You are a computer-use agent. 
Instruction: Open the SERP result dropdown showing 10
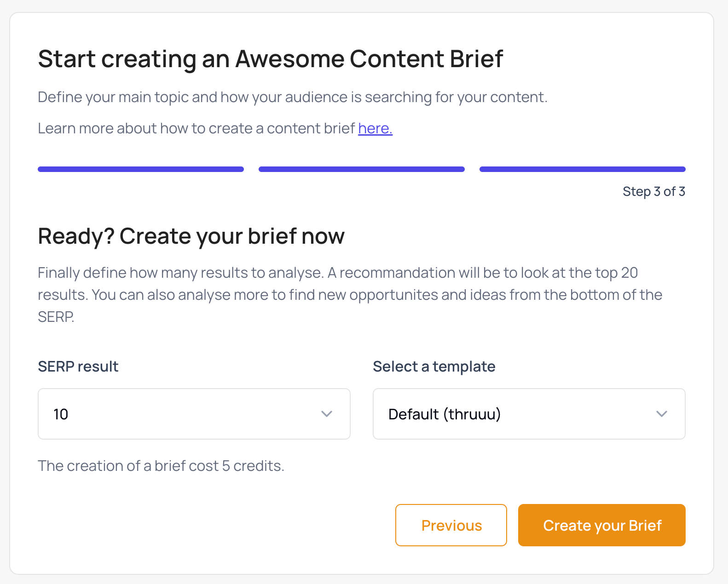(193, 414)
